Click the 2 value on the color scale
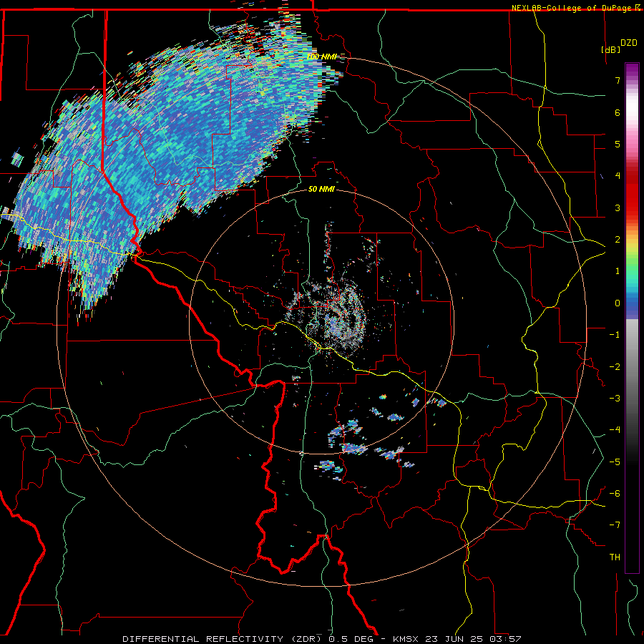 coord(618,240)
